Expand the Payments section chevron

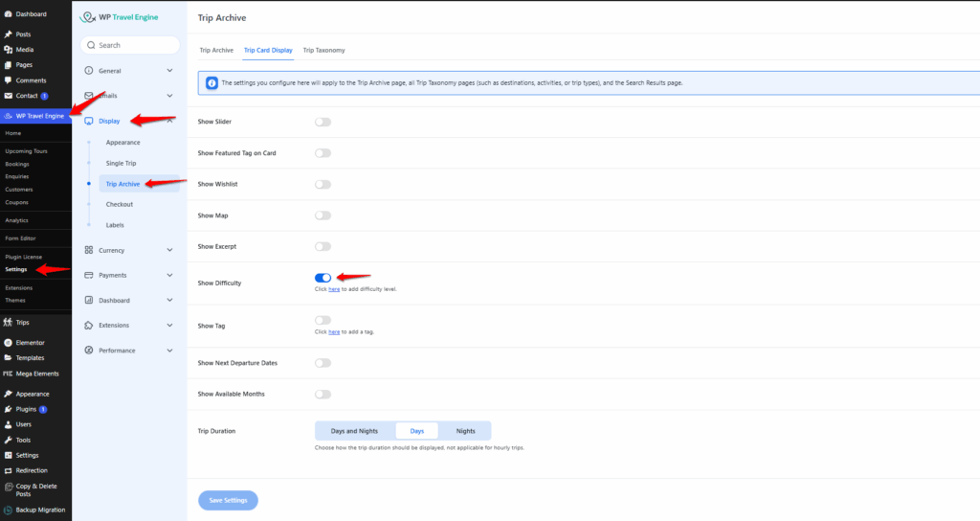[169, 275]
